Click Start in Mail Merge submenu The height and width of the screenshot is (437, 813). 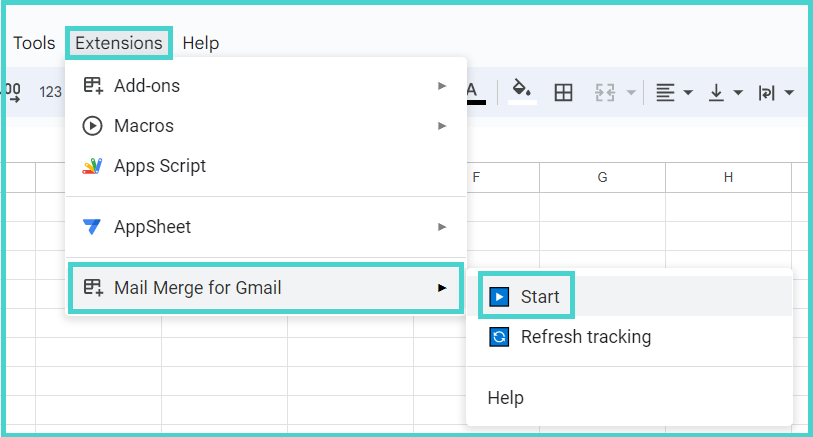pyautogui.click(x=629, y=297)
